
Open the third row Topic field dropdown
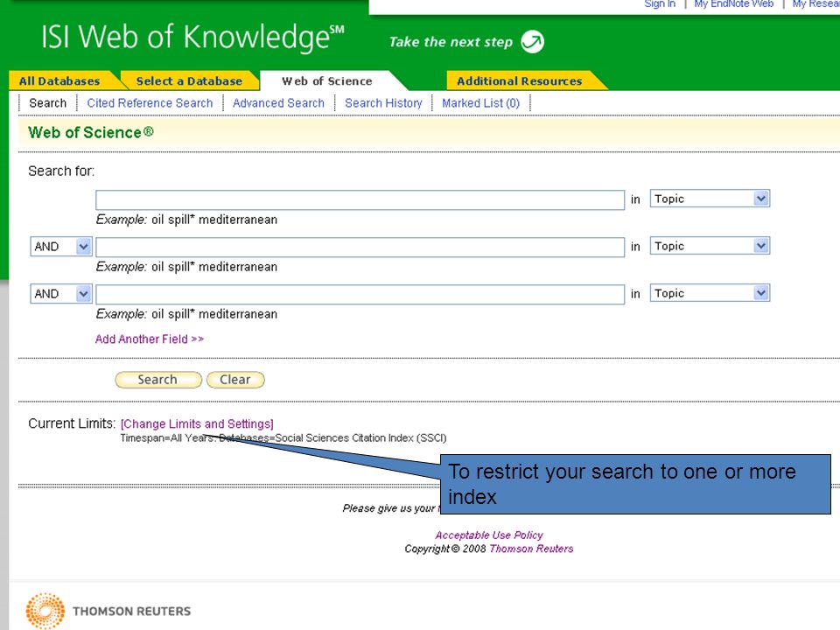click(710, 293)
